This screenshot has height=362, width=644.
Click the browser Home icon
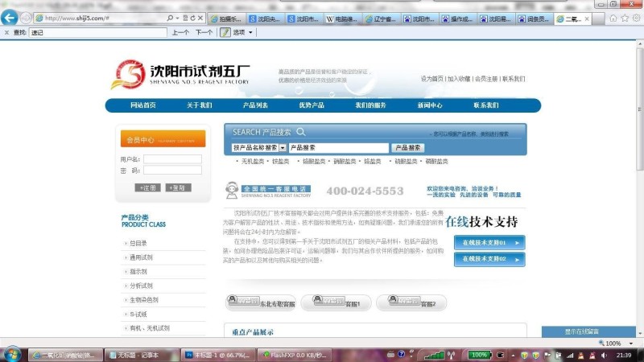pyautogui.click(x=613, y=18)
